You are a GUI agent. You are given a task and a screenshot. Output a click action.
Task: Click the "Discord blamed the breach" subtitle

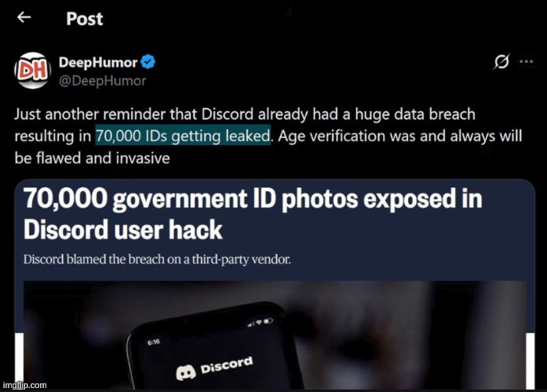coord(157,260)
